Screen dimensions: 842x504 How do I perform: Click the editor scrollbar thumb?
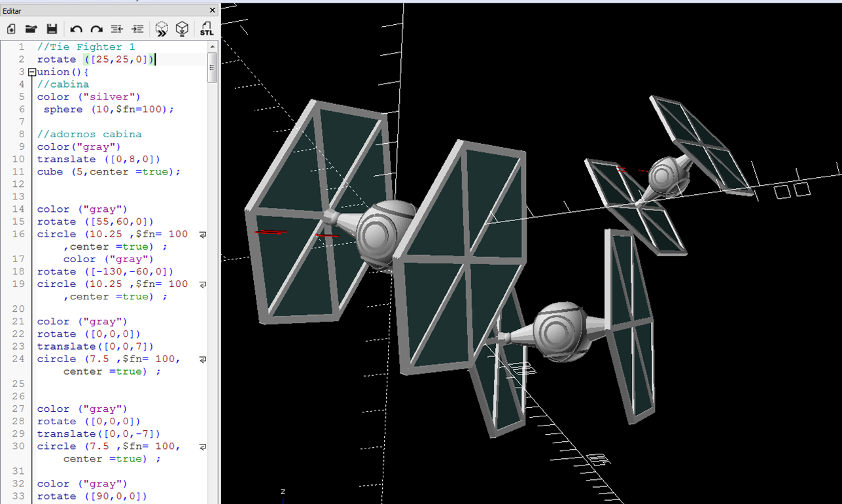pos(212,67)
